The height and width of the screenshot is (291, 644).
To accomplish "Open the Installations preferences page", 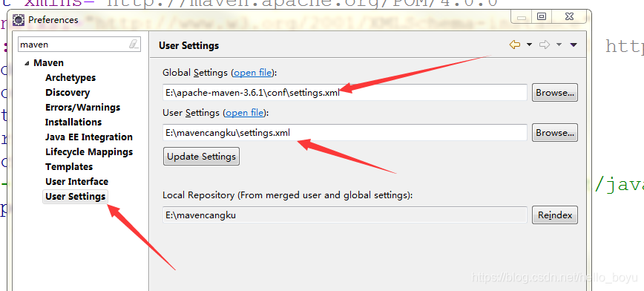I will point(73,122).
